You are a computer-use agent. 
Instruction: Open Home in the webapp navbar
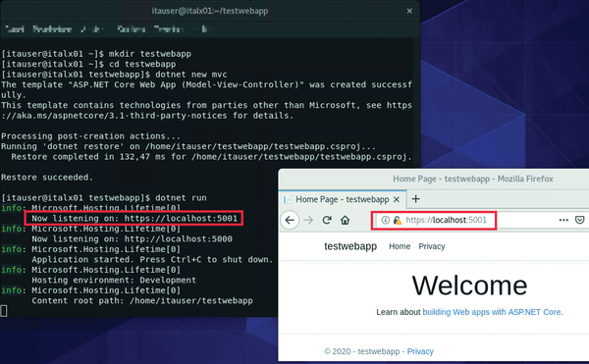400,246
